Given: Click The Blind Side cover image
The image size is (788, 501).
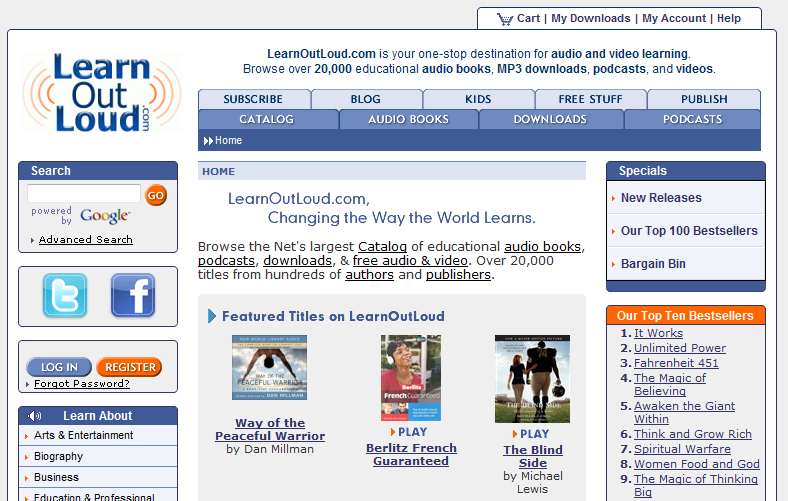Looking at the screenshot, I should tap(532, 379).
